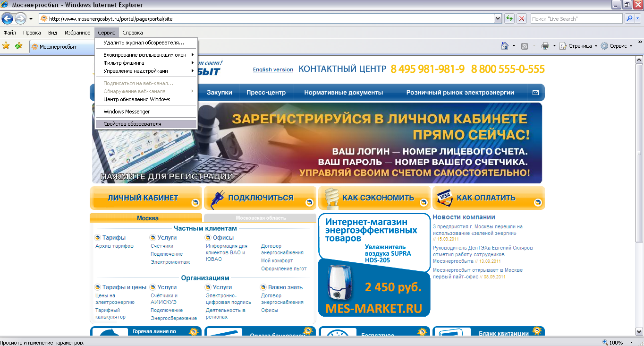Screen dimensions: 644x346
Task: Open the Энергосбережение link
Action: coord(174,319)
